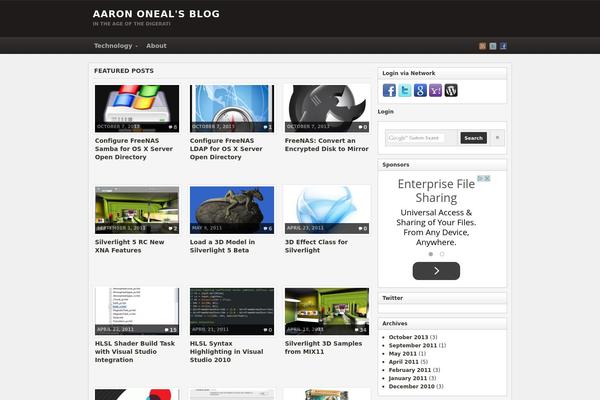This screenshot has height=400, width=600.
Task: Open the Technology dropdown menu
Action: 116,46
